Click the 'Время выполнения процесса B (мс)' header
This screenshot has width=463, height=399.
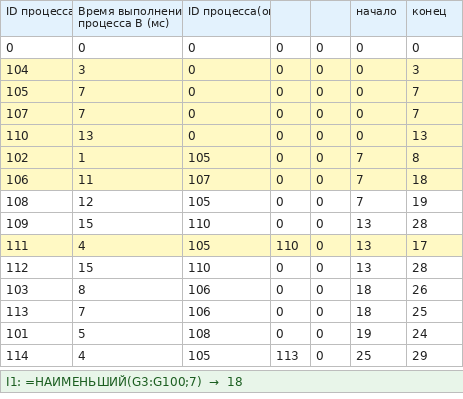point(127,18)
